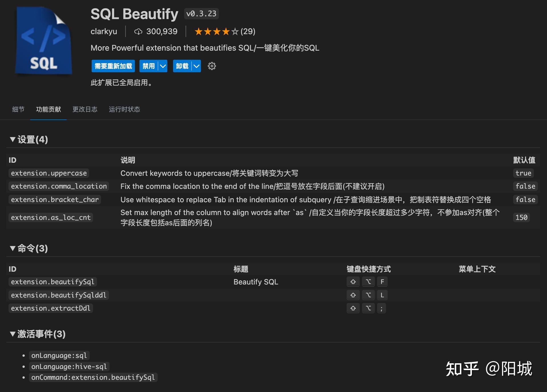
Task: Click the 禁用 button
Action: click(x=148, y=66)
